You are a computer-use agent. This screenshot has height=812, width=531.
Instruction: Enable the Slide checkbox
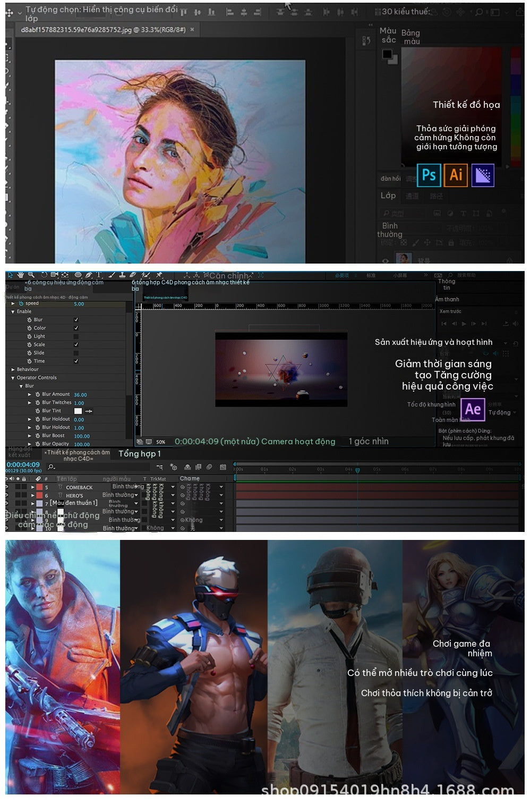(76, 353)
